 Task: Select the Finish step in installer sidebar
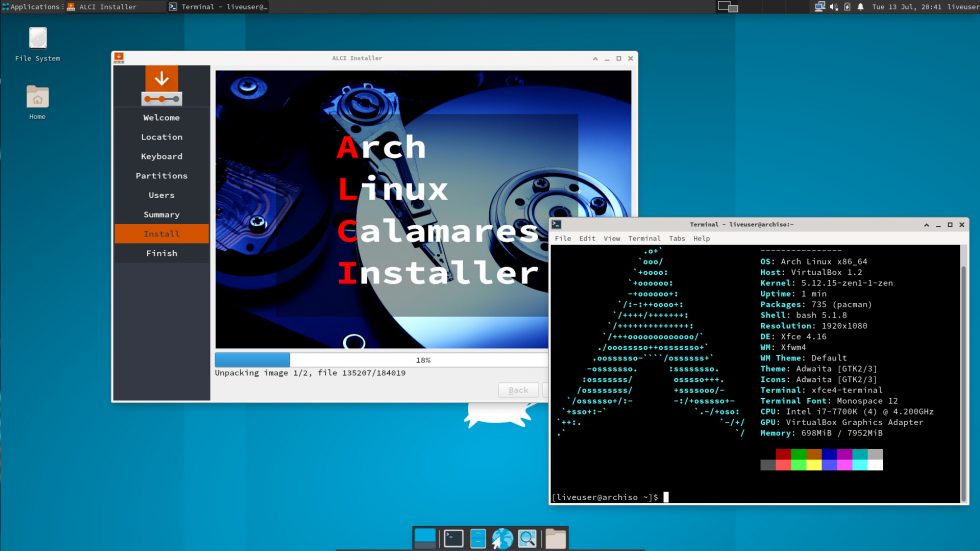[161, 253]
